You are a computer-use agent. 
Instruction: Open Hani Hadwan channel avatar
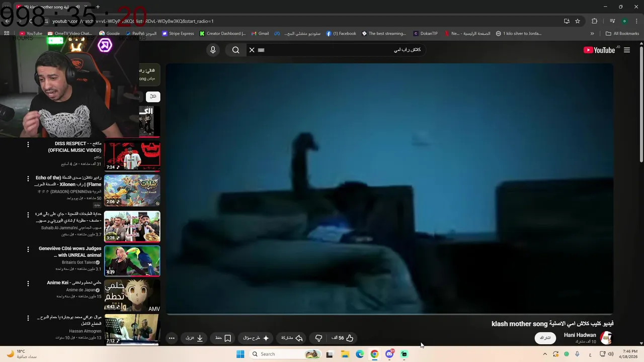coord(606,338)
